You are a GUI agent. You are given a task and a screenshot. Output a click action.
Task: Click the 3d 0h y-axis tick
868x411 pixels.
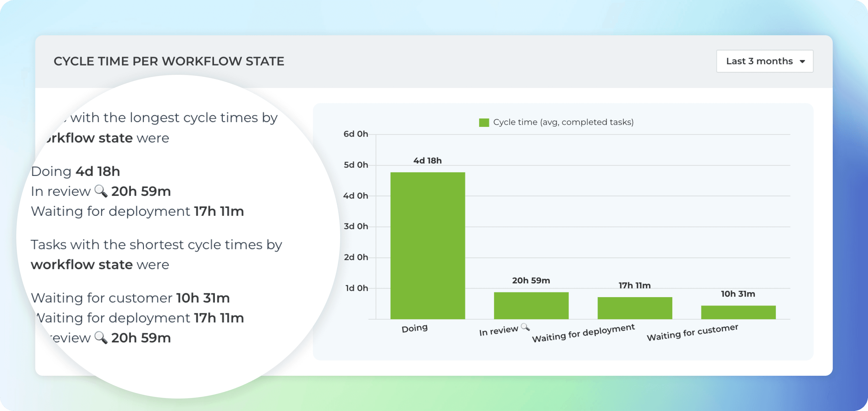click(x=356, y=226)
